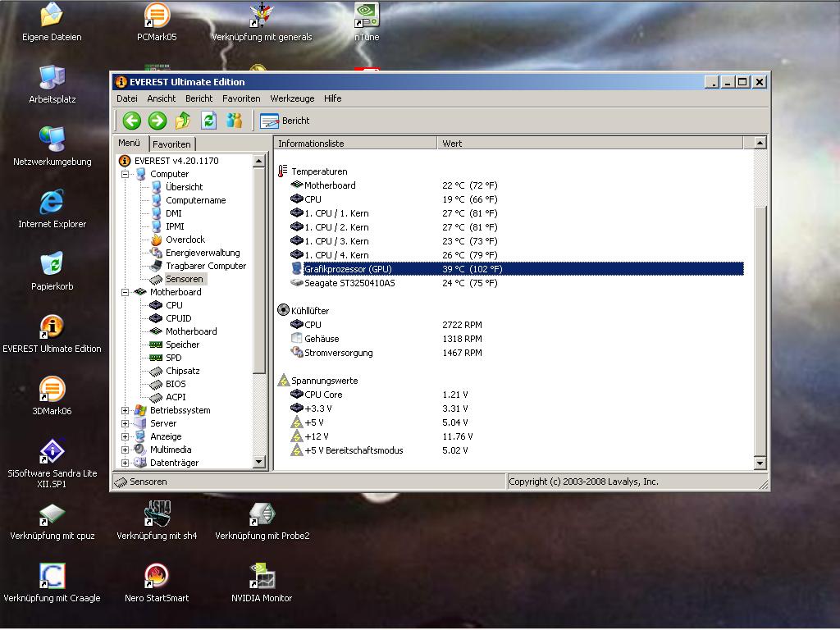
Task: Open Nero StartSmart desktop shortcut
Action: point(157,583)
